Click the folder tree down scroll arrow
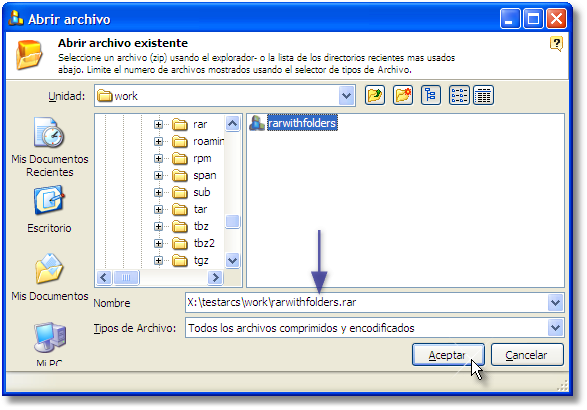 (232, 260)
